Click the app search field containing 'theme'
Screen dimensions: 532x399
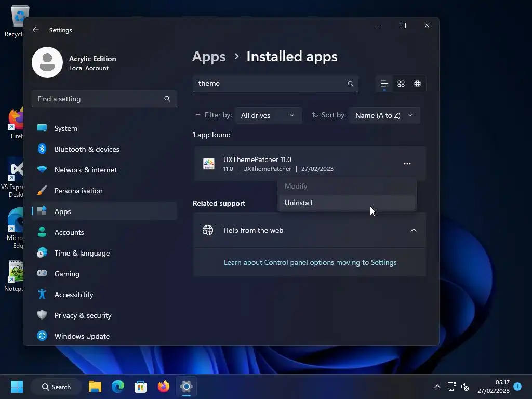click(x=275, y=84)
